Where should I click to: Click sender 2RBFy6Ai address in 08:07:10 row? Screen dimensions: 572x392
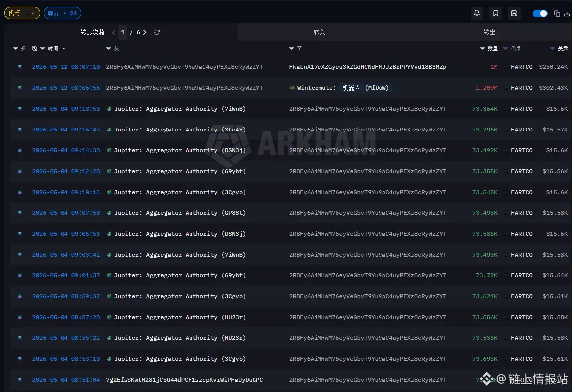click(x=184, y=67)
